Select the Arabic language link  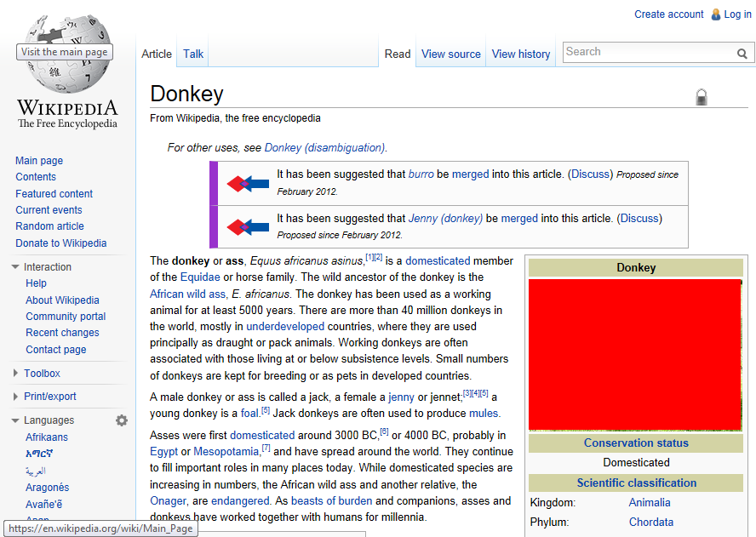click(x=36, y=471)
